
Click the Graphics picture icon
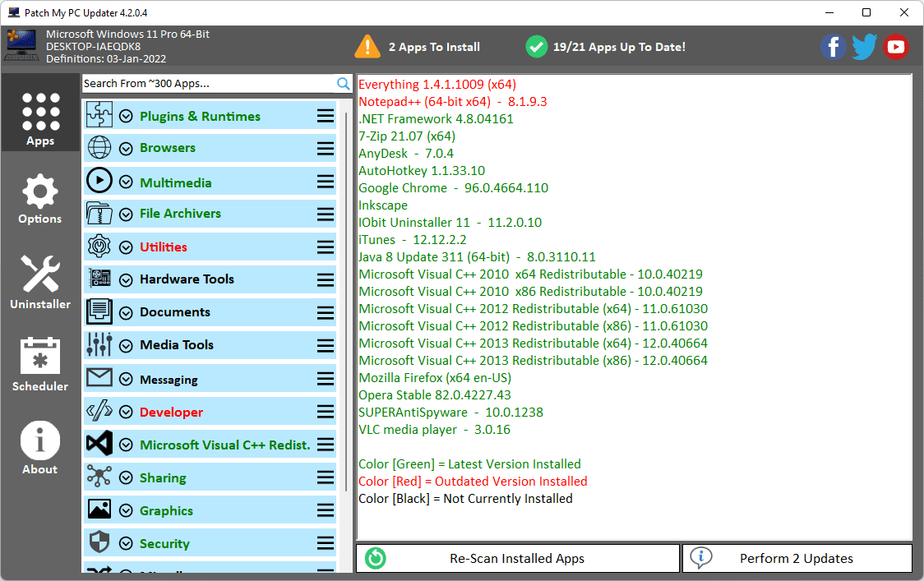[99, 510]
